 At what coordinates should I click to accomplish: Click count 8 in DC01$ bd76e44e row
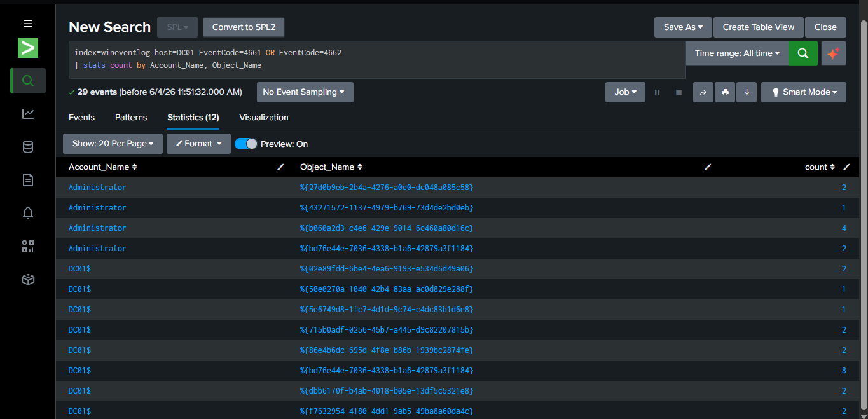tap(844, 371)
